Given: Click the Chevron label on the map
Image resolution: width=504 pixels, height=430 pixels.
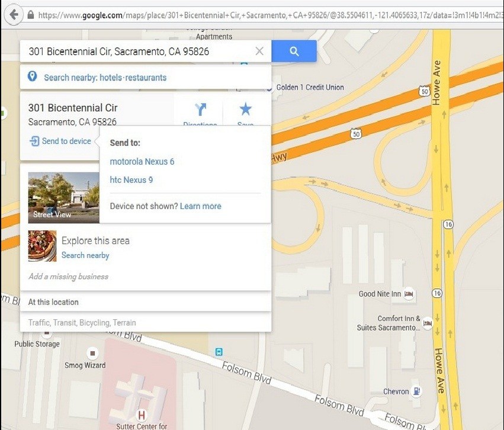Looking at the screenshot, I should coord(396,392).
